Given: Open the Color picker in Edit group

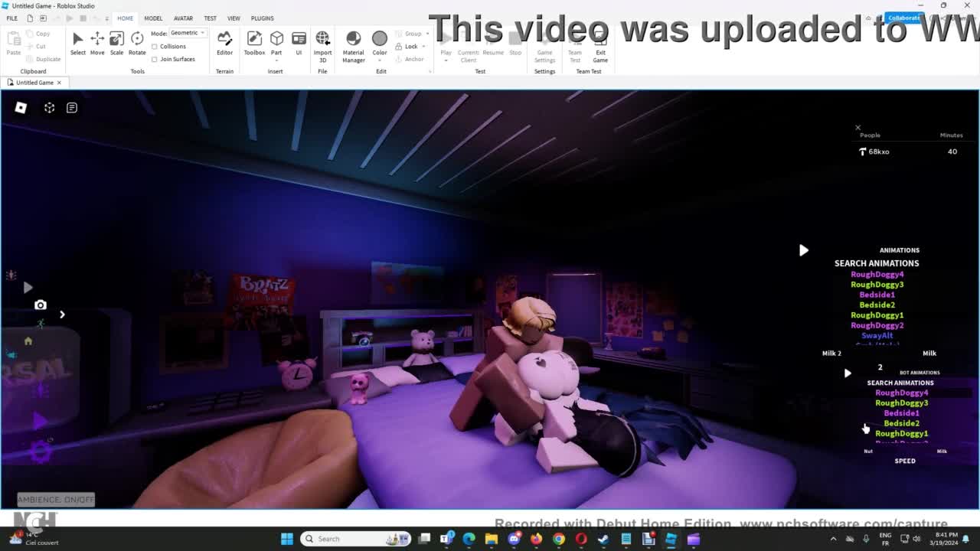Looking at the screenshot, I should [x=380, y=43].
